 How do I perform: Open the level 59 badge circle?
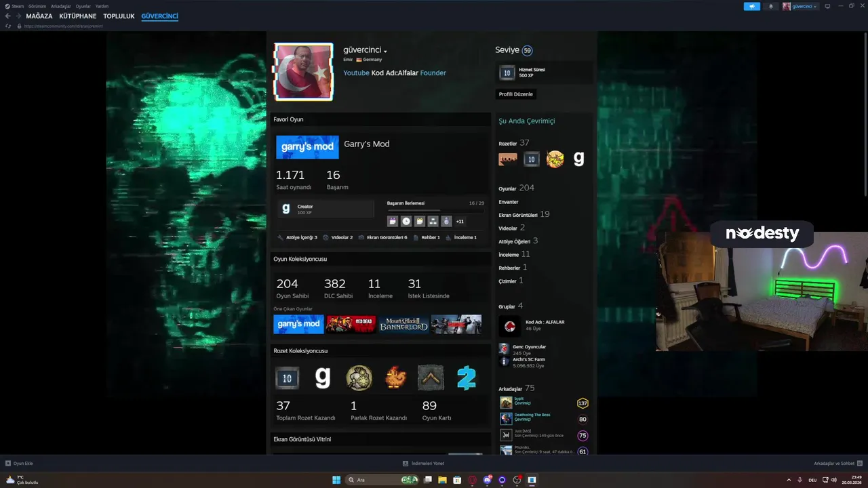click(527, 50)
